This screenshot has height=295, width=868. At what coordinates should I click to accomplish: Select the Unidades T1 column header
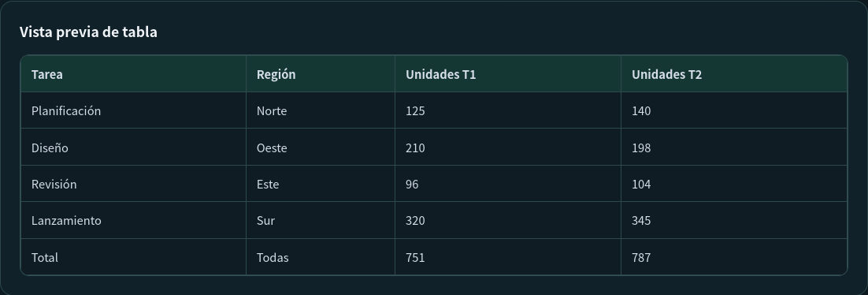(508, 74)
